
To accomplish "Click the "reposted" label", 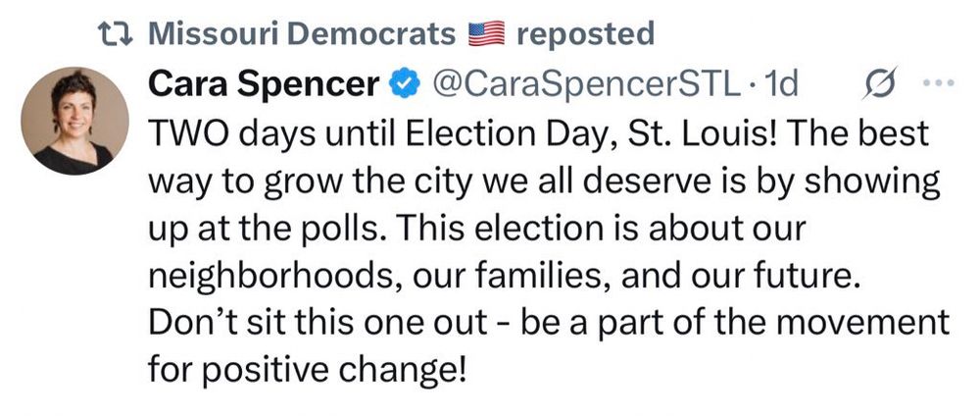I will (584, 35).
